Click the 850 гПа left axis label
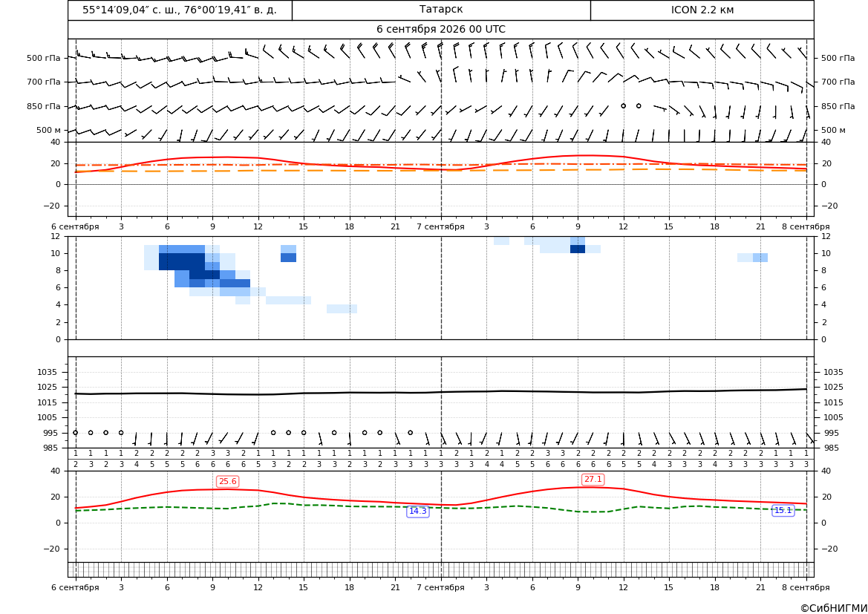Viewport: 868px width, 614px height. 44,106
